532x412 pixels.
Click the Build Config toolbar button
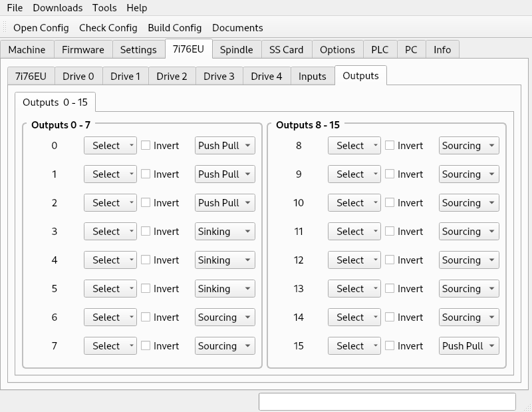point(175,28)
